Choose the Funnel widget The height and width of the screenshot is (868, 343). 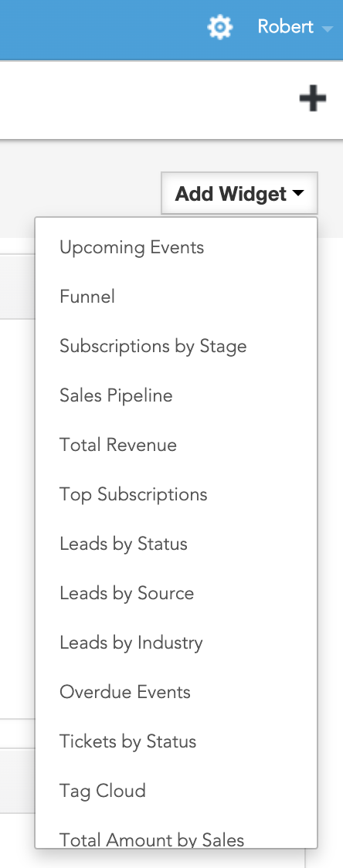[87, 297]
